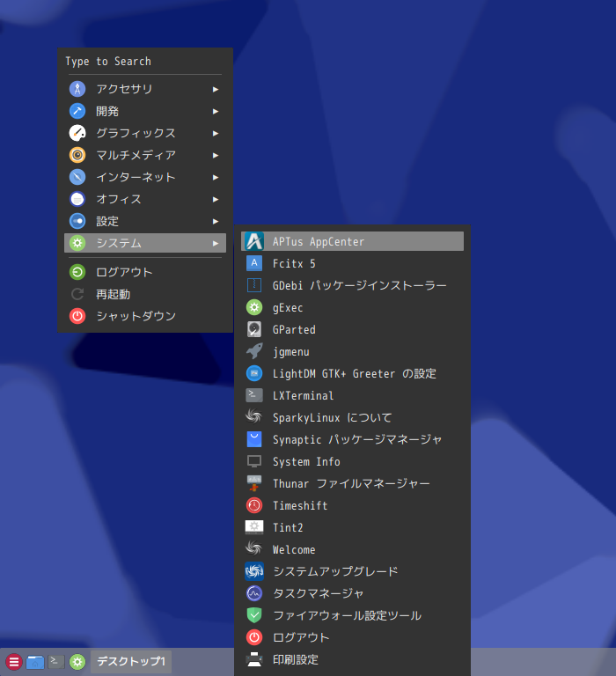Screen dimensions: 616x676
Task: Expand the グラフィックス submenu arrow
Action: click(x=216, y=133)
